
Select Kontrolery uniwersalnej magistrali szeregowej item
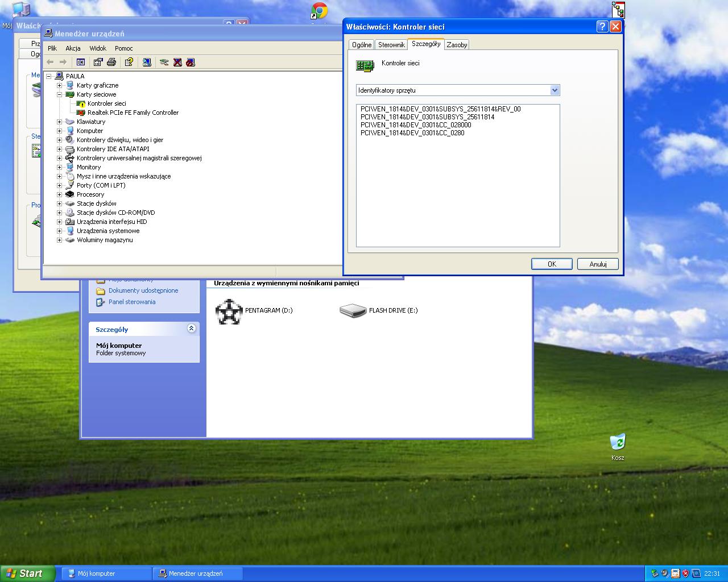pos(139,158)
